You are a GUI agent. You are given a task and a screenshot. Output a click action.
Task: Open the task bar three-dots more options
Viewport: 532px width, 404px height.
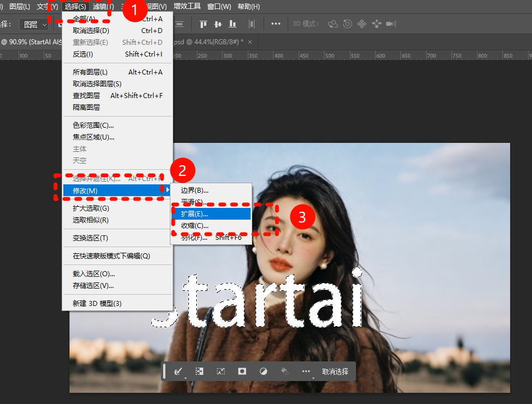(x=306, y=372)
